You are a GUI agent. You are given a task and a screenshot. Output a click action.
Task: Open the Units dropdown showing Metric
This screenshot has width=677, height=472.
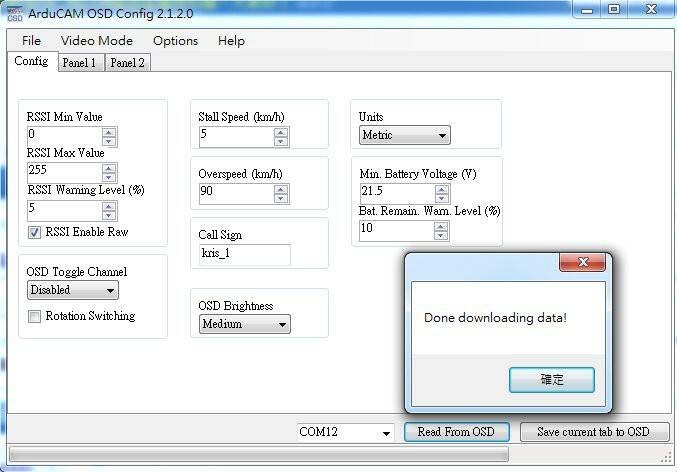405,135
